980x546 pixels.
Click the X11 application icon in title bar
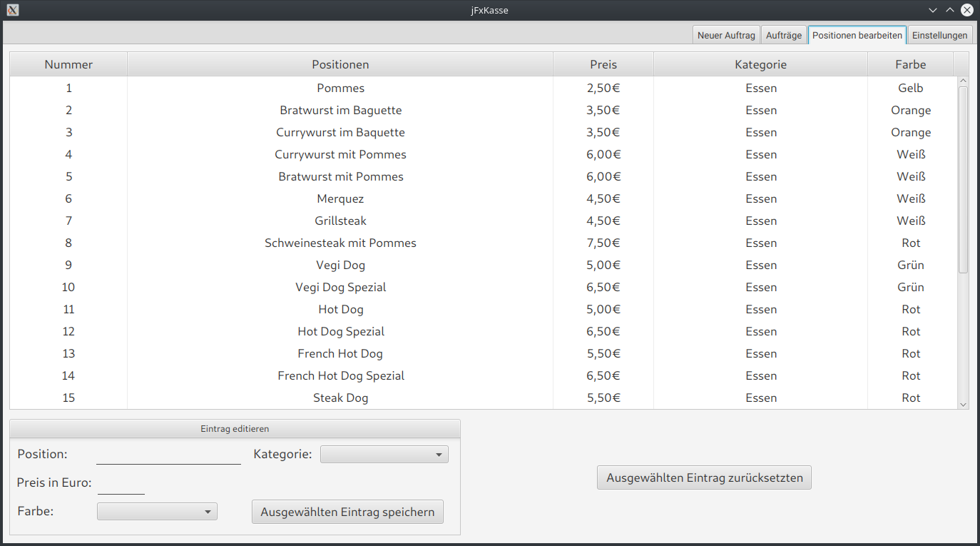pos(12,10)
